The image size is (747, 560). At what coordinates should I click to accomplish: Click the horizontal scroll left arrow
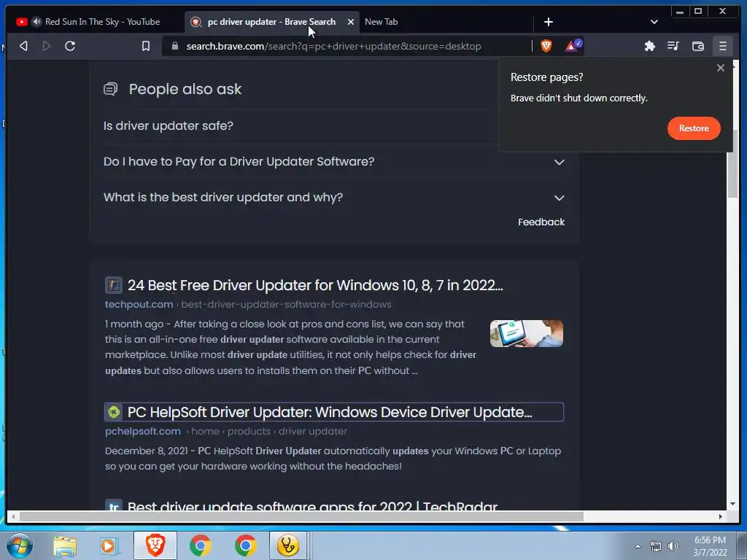(13, 517)
